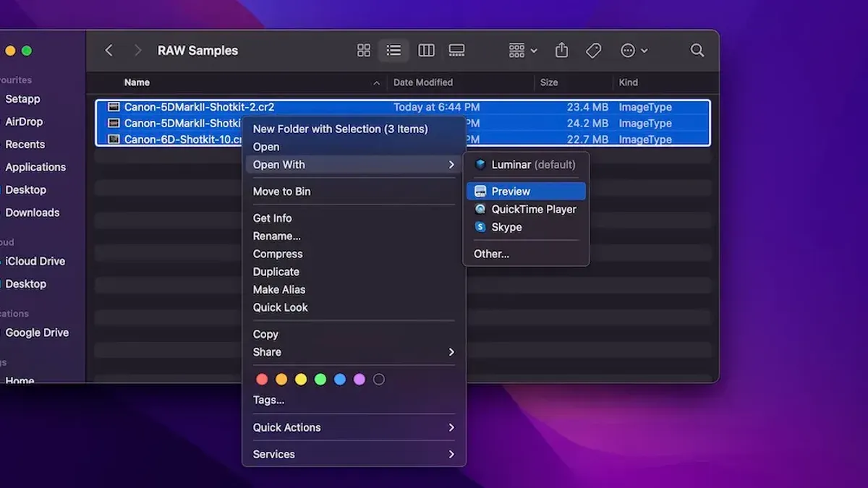Apply the yellow tag color

[x=301, y=379]
